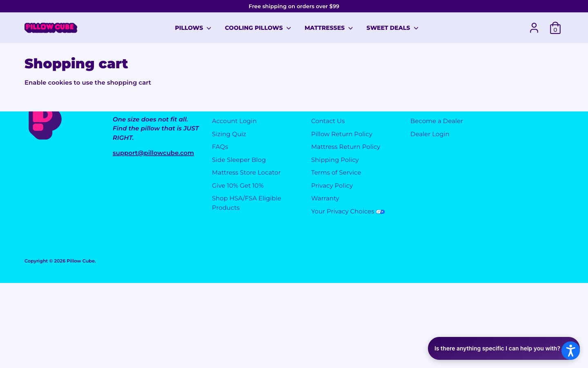
Task: Click the enable cookies message text
Action: pos(88,83)
